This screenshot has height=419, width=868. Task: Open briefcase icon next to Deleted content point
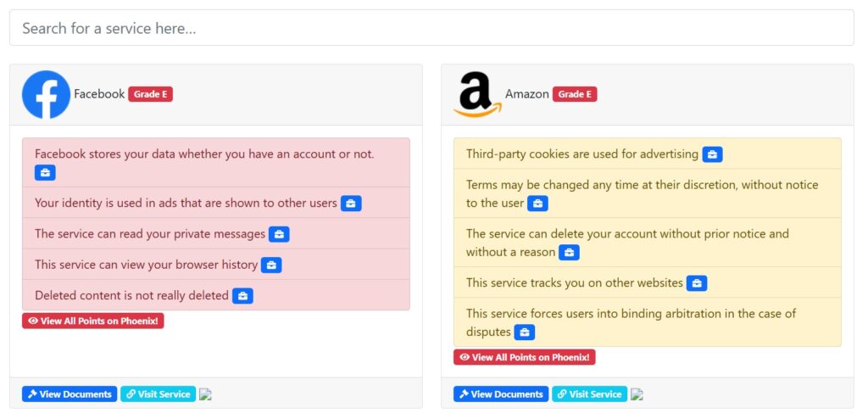coord(242,296)
